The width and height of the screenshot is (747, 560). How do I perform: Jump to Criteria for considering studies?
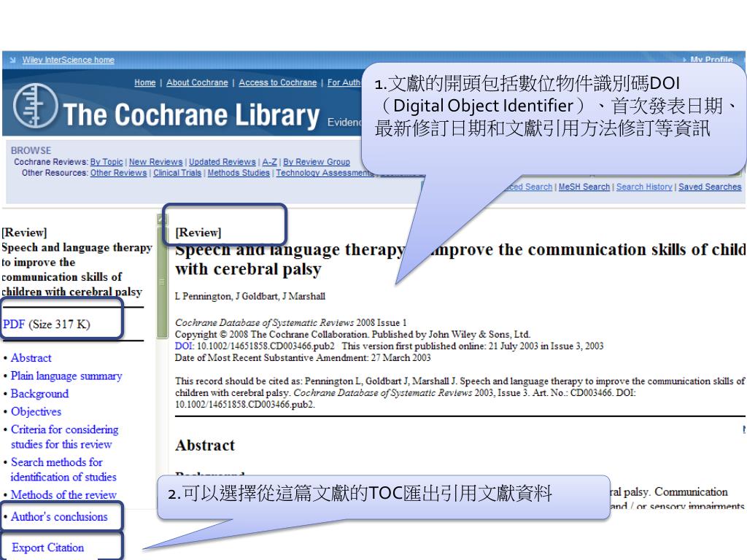click(x=64, y=437)
